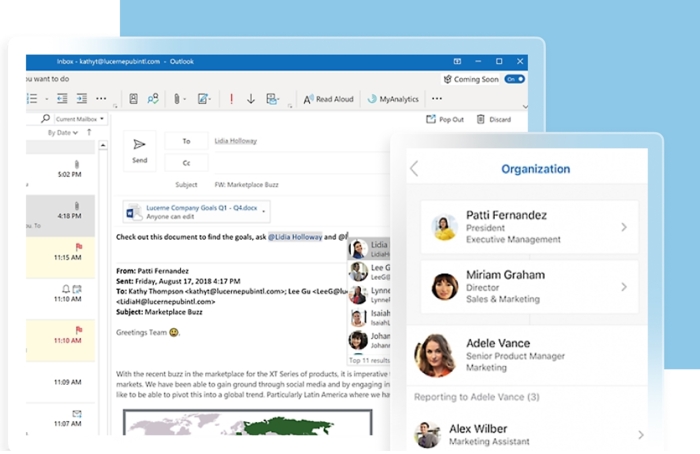The width and height of the screenshot is (700, 454).
Task: Open the Tags dialog launcher
Action: click(x=290, y=106)
